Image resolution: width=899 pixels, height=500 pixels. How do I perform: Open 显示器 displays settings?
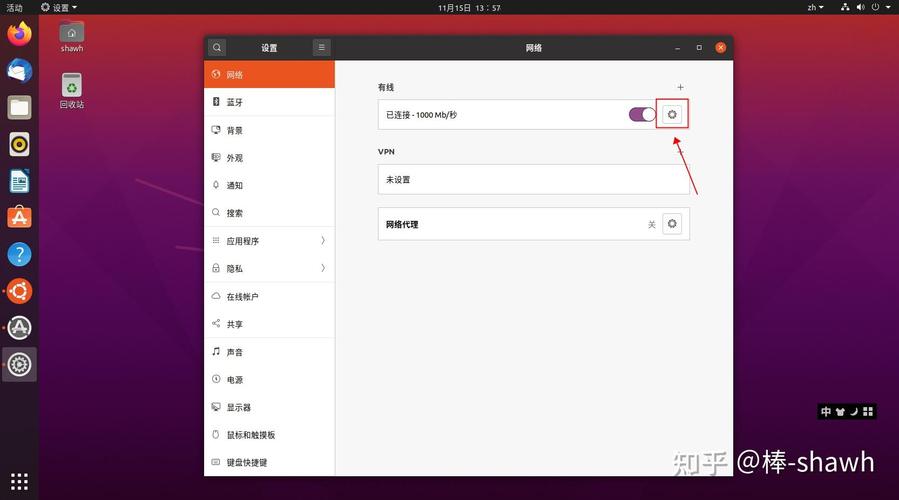pyautogui.click(x=269, y=407)
